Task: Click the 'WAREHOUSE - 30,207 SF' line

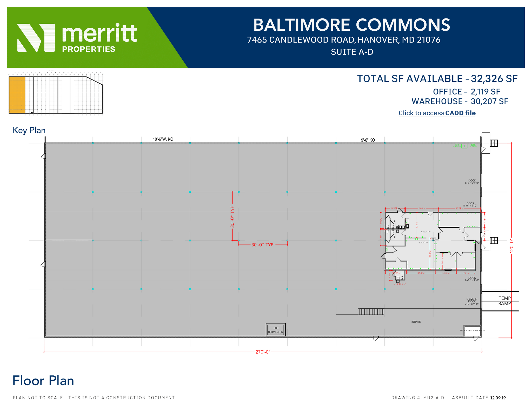Action: [460, 101]
